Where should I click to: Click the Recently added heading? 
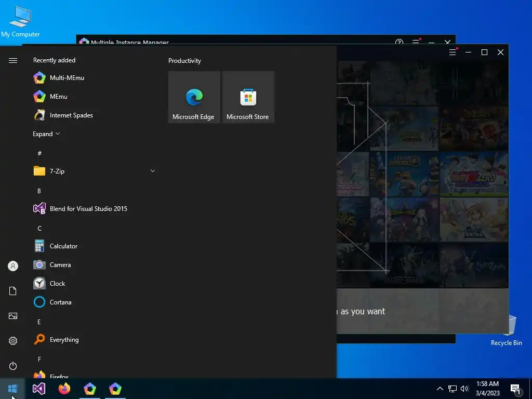54,60
